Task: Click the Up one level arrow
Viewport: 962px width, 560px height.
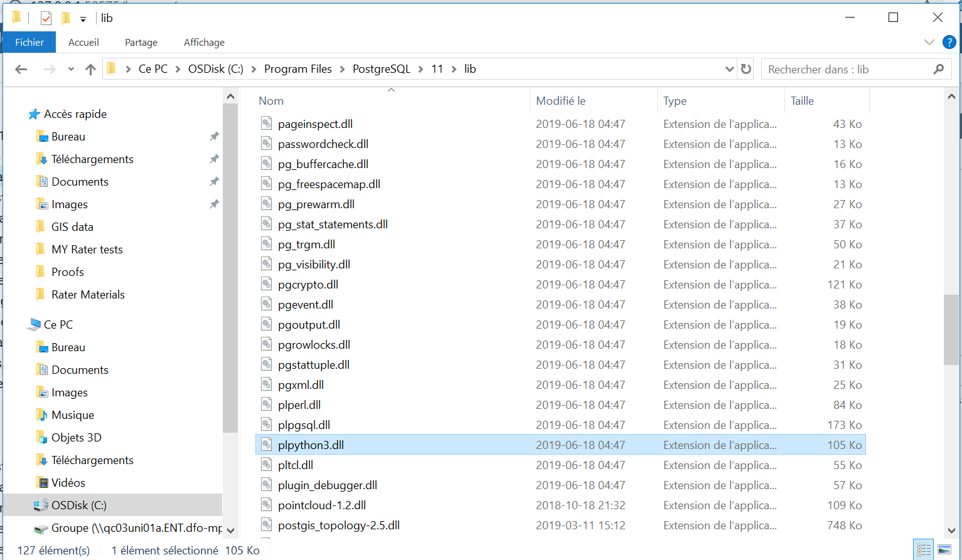Action: [90, 70]
